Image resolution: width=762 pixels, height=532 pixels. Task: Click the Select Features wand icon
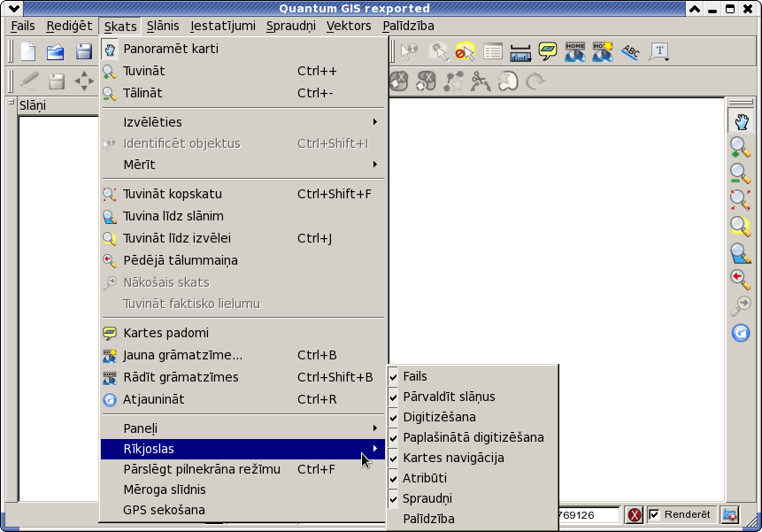[438, 51]
